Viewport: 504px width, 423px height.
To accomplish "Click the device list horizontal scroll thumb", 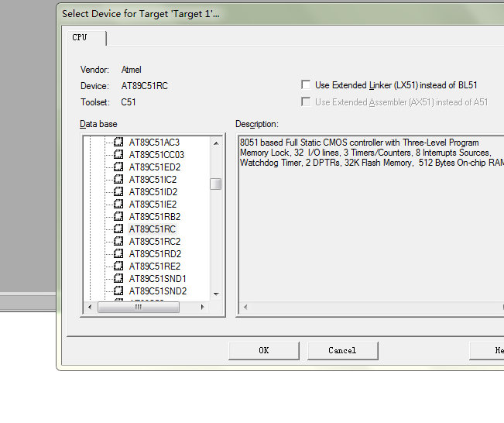I will click(x=139, y=308).
